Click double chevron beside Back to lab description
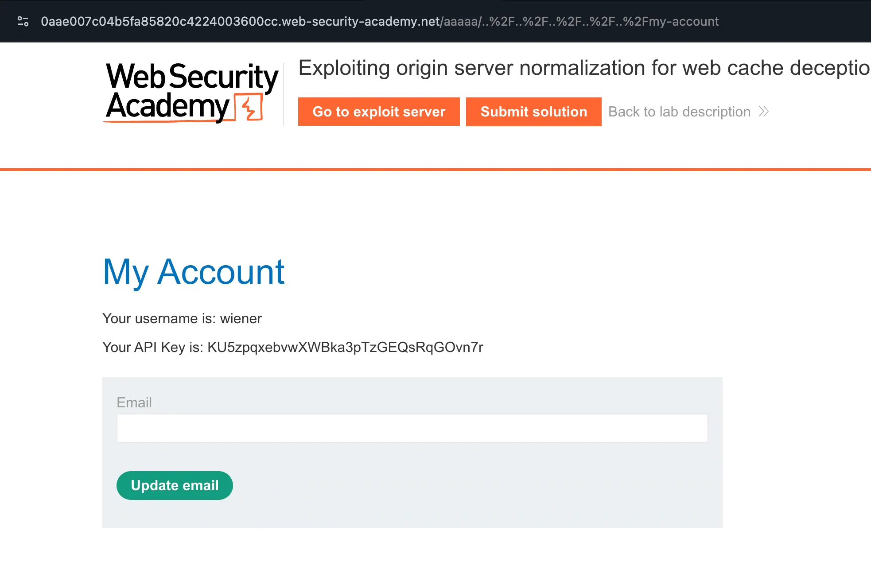 click(763, 112)
